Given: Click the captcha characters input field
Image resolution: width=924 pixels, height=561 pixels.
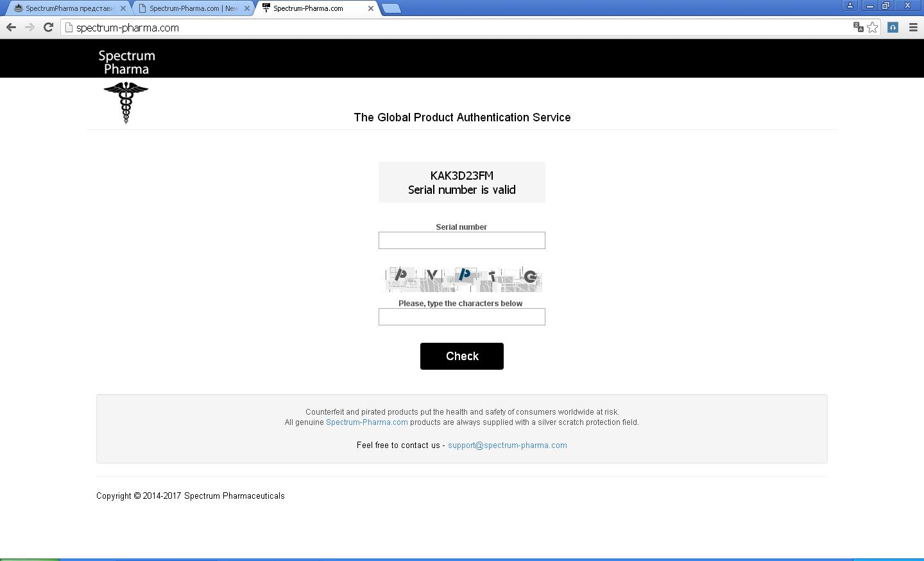Looking at the screenshot, I should 461,316.
